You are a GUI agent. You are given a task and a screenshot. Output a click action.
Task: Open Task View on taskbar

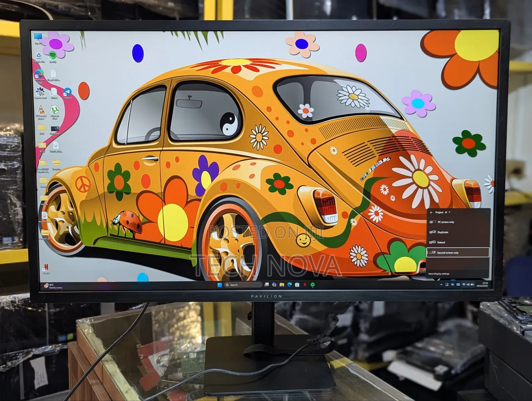pos(267,285)
